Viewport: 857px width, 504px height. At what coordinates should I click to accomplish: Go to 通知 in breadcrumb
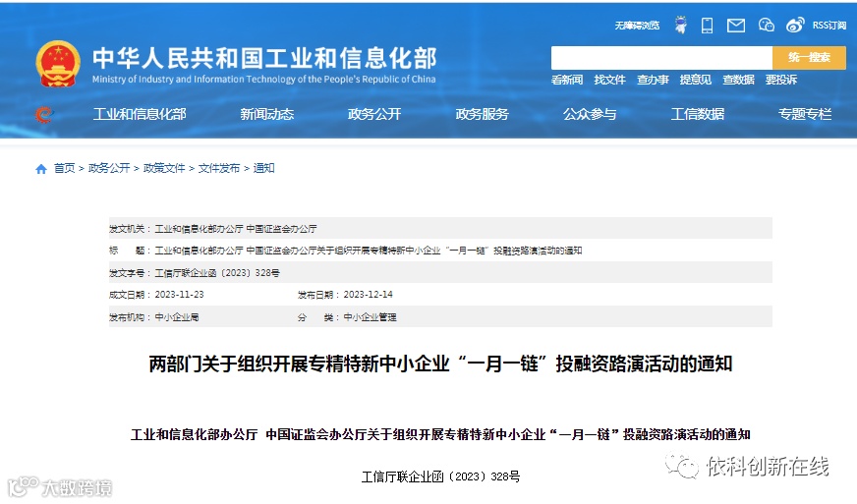click(263, 168)
